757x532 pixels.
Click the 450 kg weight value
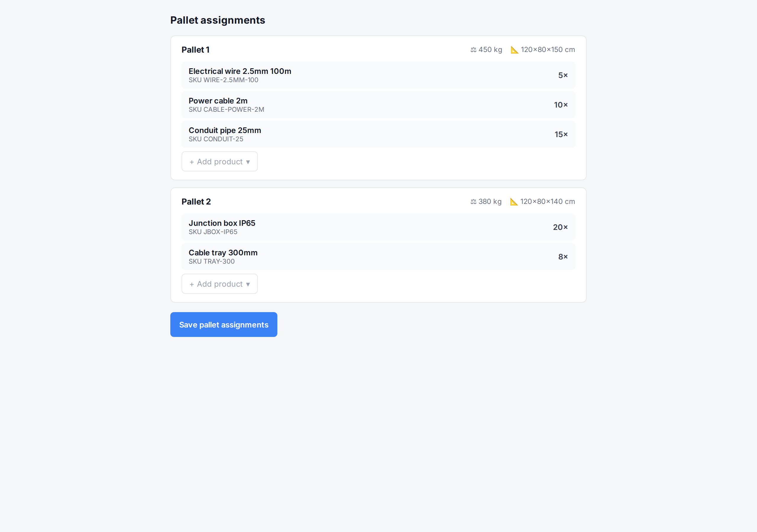[x=490, y=50]
